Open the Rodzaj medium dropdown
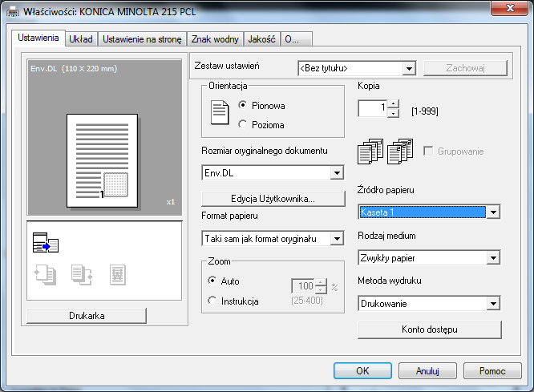This screenshot has width=534, height=392. click(429, 258)
